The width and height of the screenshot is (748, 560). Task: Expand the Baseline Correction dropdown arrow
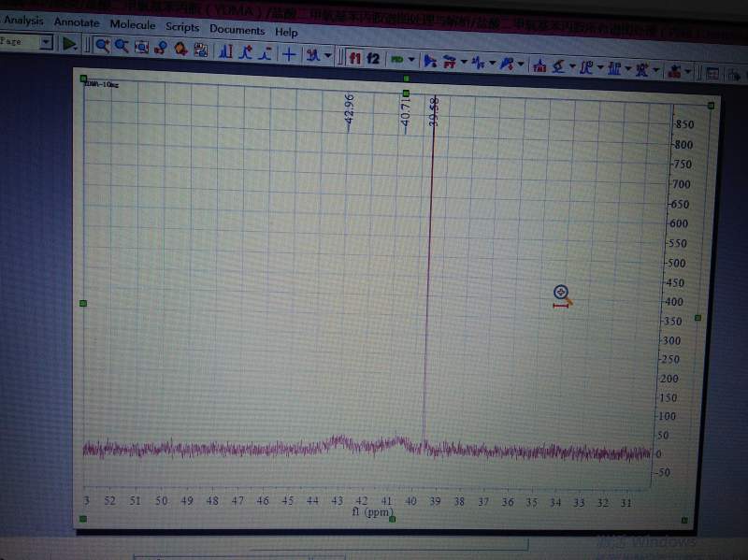[x=521, y=64]
